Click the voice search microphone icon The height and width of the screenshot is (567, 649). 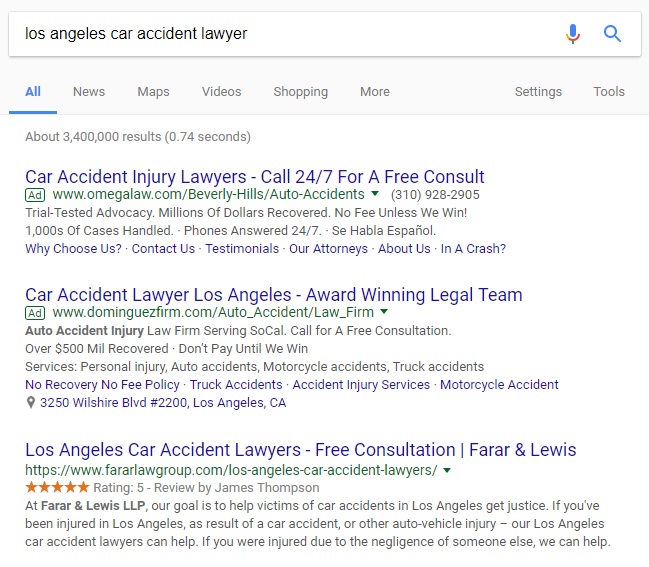(x=573, y=34)
